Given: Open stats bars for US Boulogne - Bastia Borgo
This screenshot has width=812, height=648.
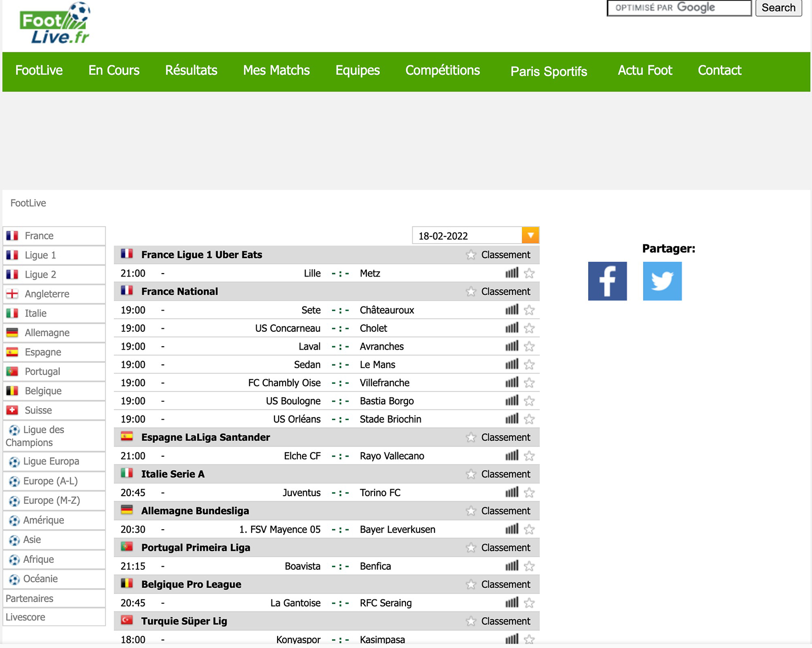Looking at the screenshot, I should point(512,401).
